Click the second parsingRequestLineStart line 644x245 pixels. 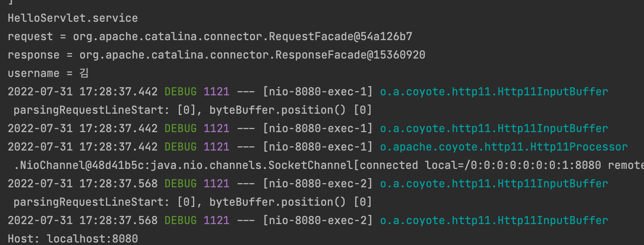[x=193, y=202]
